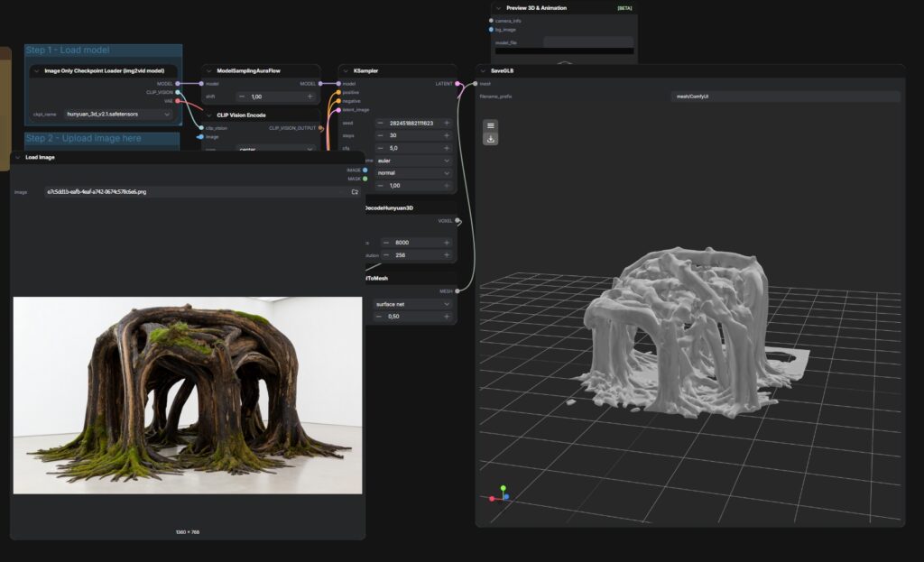
Task: Click the IMAGE output port on Load Image
Action: point(365,170)
